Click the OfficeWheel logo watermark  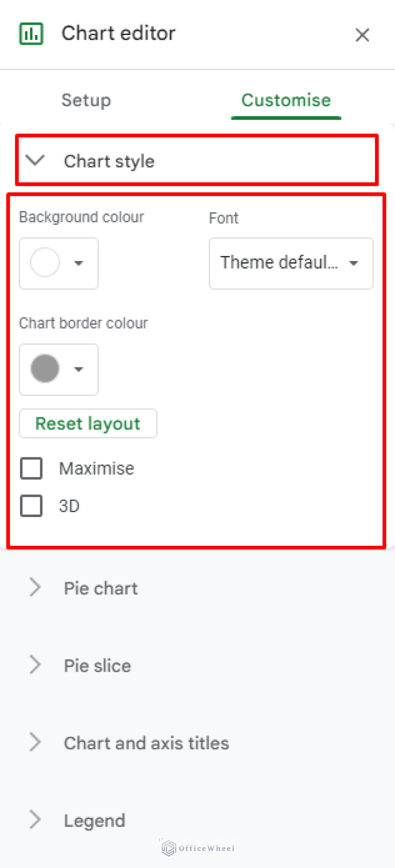click(197, 848)
